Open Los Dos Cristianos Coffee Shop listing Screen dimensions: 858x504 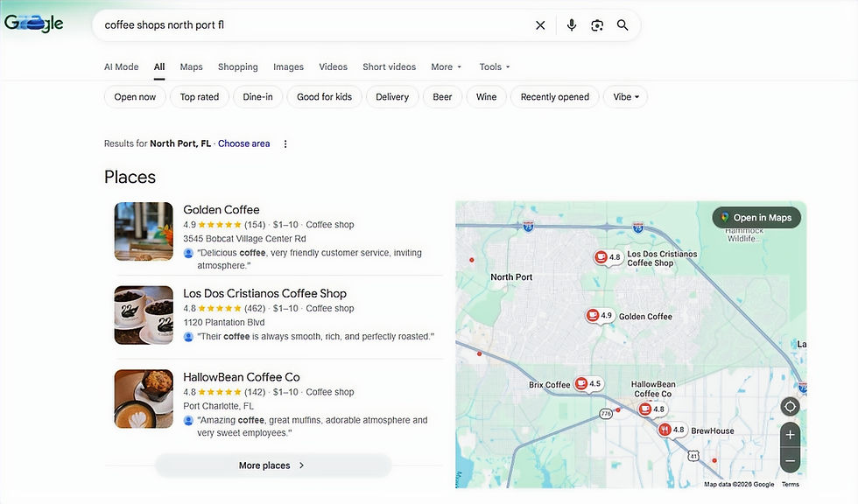click(x=264, y=293)
